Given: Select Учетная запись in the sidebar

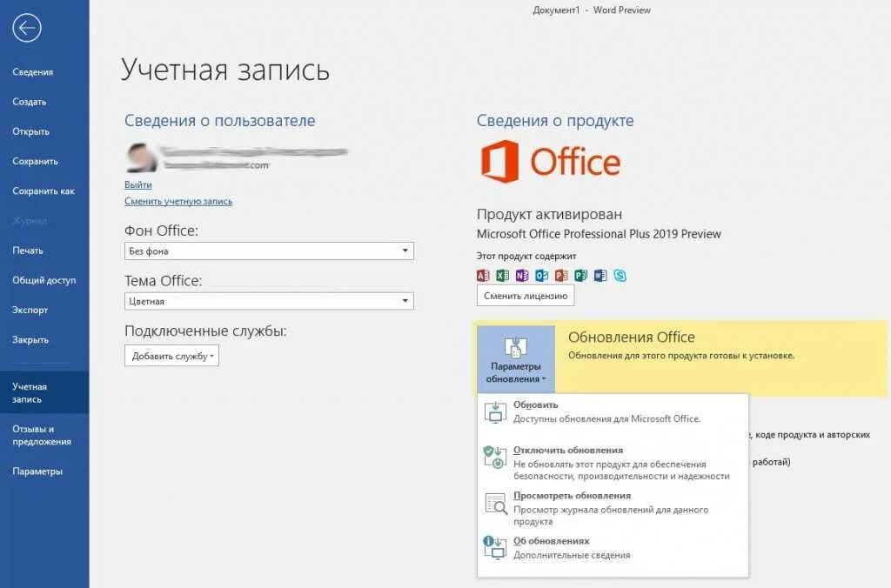Looking at the screenshot, I should click(44, 392).
